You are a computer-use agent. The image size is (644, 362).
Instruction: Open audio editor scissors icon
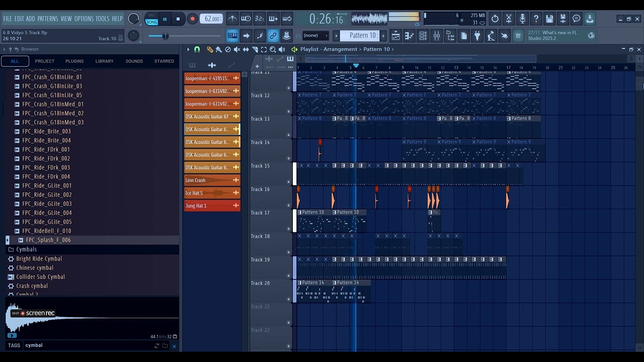509,19
